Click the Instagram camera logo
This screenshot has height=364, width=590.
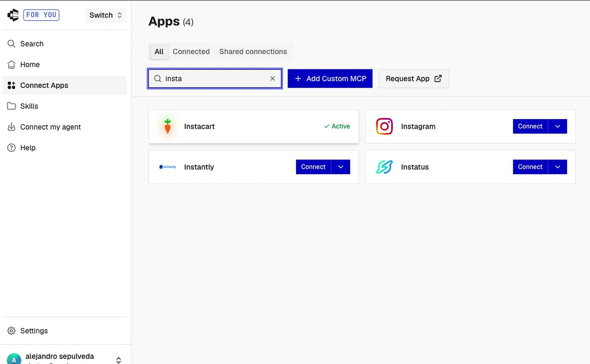[384, 126]
